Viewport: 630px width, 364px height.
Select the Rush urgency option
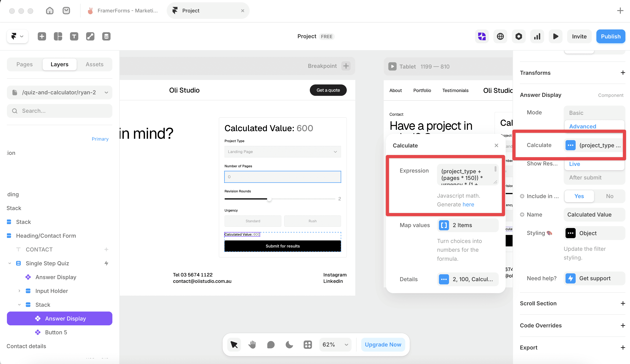312,221
